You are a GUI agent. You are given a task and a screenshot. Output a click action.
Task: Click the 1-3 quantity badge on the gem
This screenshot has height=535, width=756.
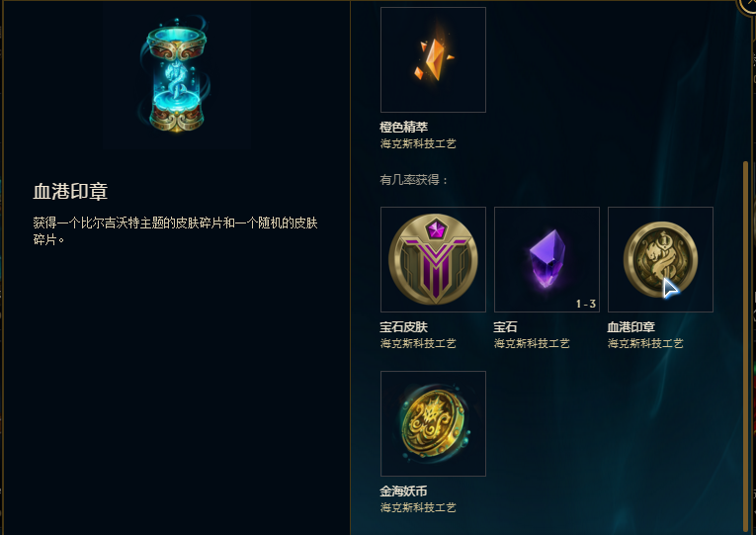tap(586, 304)
